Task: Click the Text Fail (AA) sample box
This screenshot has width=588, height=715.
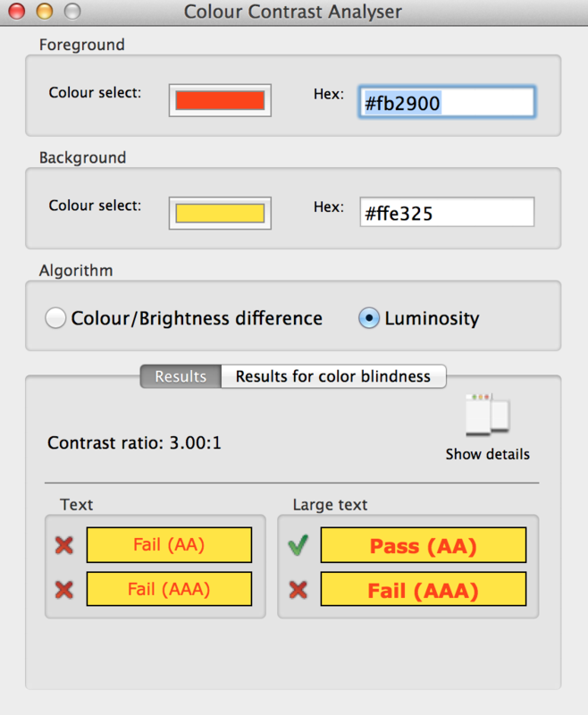Action: click(x=169, y=545)
